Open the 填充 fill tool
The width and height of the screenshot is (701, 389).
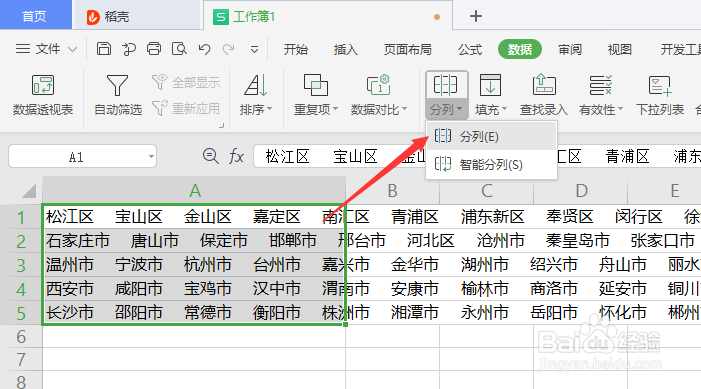(x=491, y=95)
